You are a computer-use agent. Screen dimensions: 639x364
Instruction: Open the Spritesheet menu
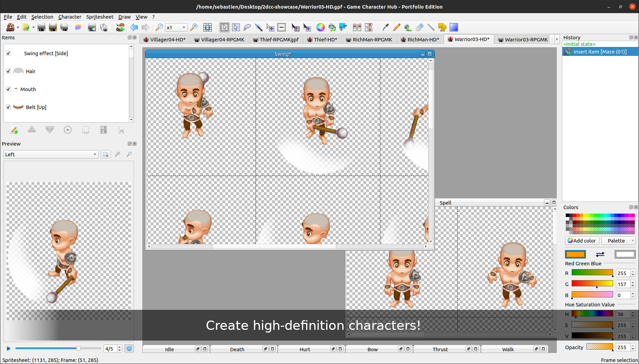click(x=99, y=17)
